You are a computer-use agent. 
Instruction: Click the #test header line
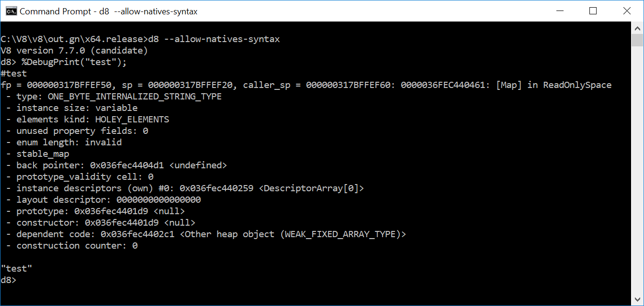pos(13,73)
